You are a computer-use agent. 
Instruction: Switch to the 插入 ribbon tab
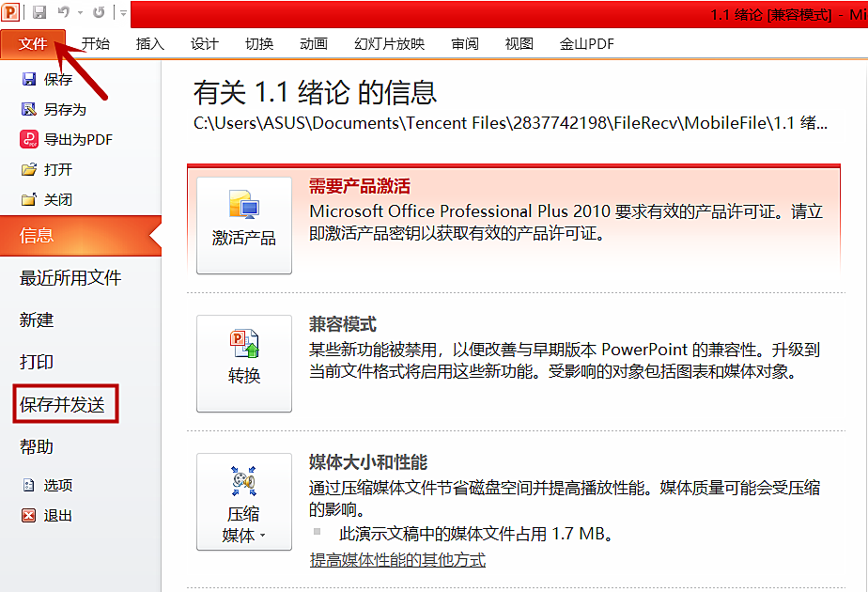coord(150,44)
